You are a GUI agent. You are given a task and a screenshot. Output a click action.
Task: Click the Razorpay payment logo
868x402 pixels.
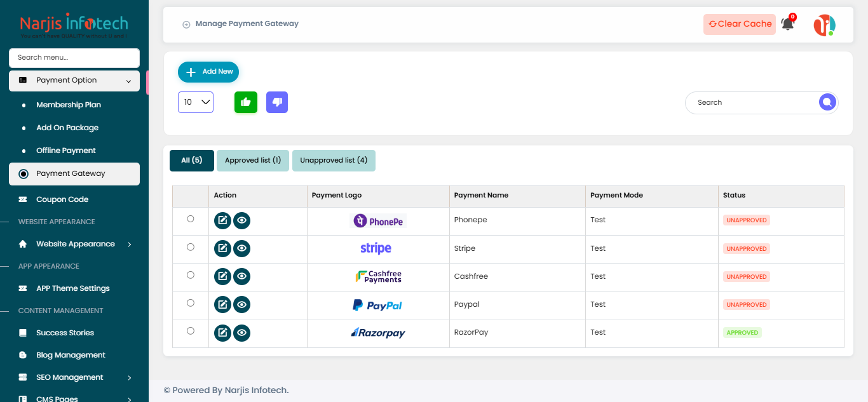(x=378, y=332)
